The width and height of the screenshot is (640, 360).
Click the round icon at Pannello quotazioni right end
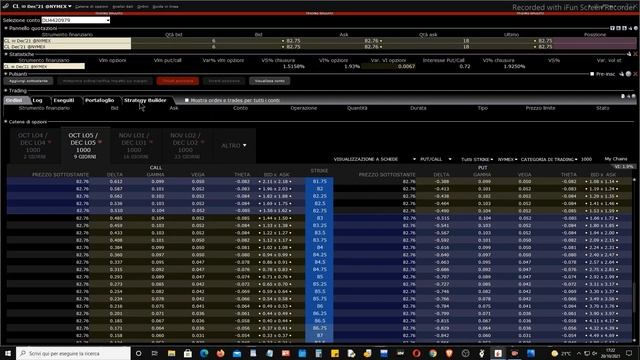pyautogui.click(x=636, y=28)
